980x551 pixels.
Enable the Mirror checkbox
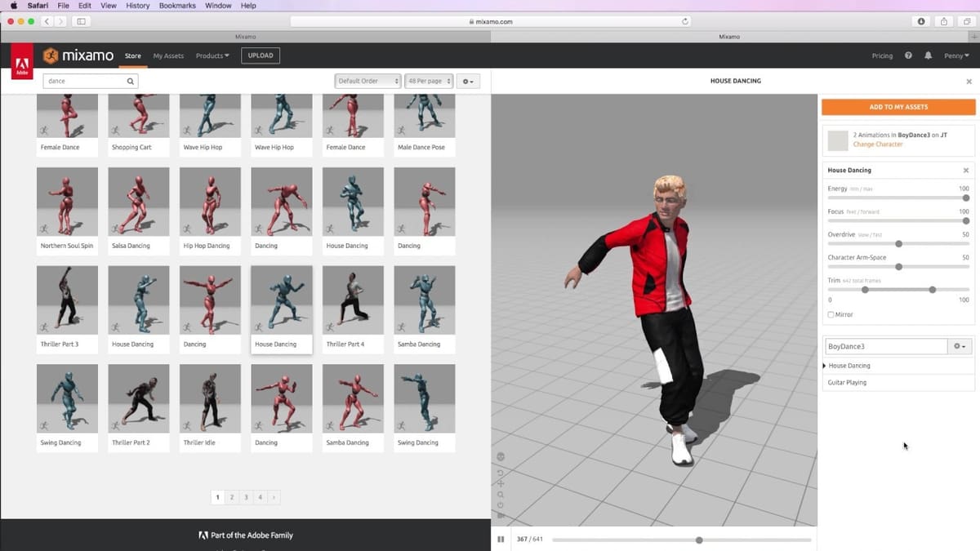tap(831, 314)
